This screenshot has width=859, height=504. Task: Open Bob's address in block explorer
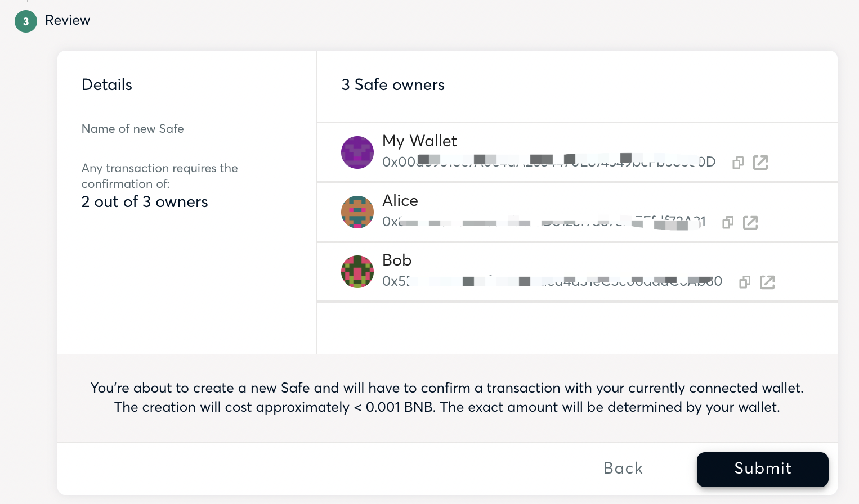tap(767, 282)
